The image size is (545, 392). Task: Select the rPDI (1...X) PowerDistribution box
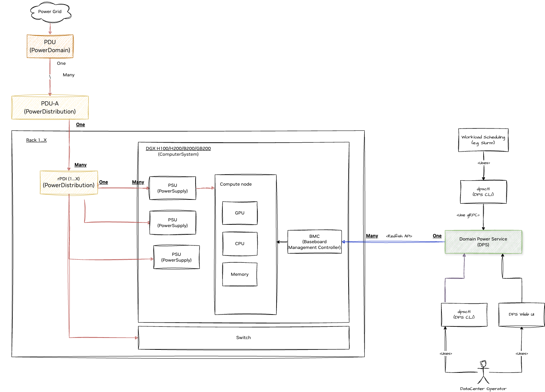coord(69,182)
